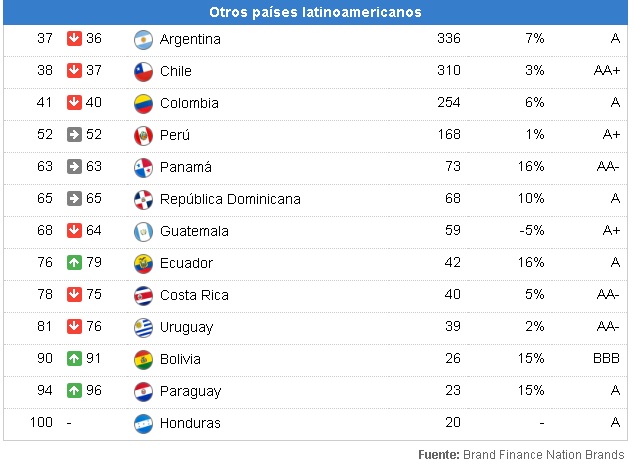
Task: Click the Colombia flag icon
Action: coord(143,104)
